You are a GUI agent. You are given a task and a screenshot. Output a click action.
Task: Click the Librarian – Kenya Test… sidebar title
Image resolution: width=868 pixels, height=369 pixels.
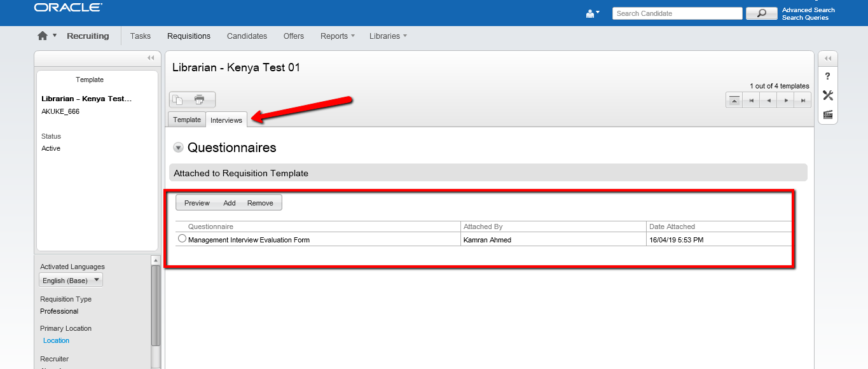[86, 99]
